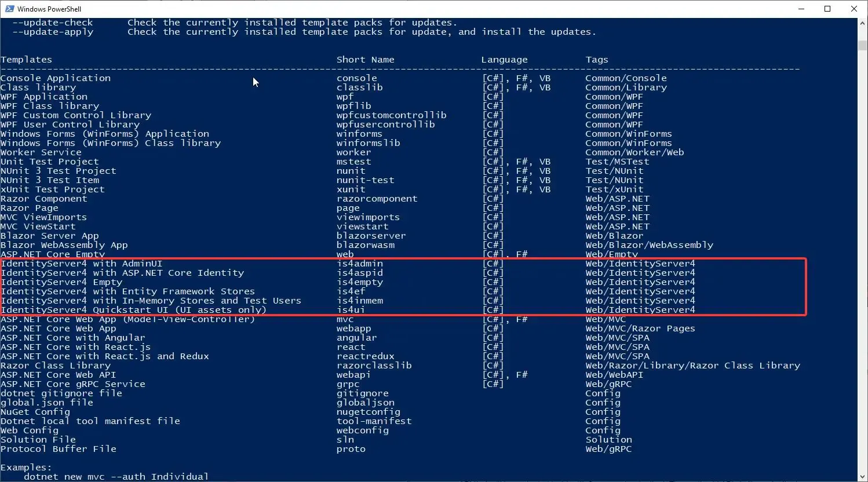Select the Language column header
868x482 pixels.
[504, 59]
